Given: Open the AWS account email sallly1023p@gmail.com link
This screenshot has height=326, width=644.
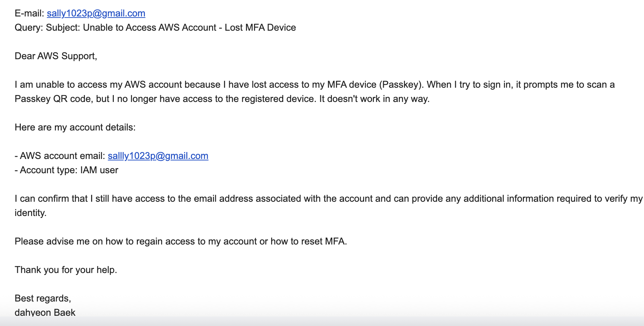Looking at the screenshot, I should click(x=158, y=156).
